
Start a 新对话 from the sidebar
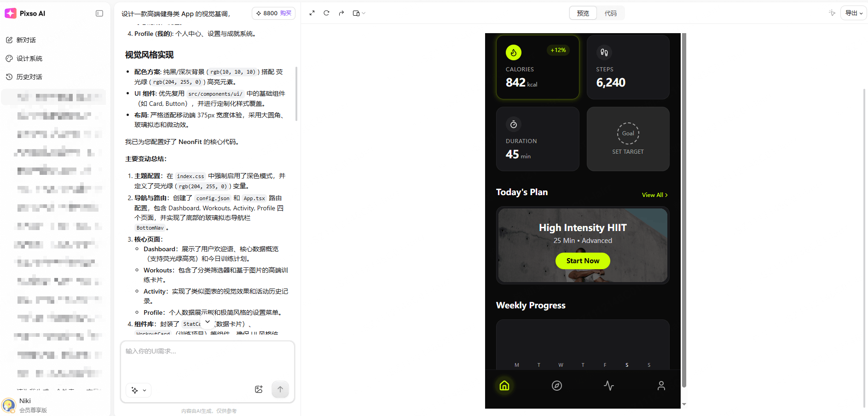pyautogui.click(x=26, y=40)
